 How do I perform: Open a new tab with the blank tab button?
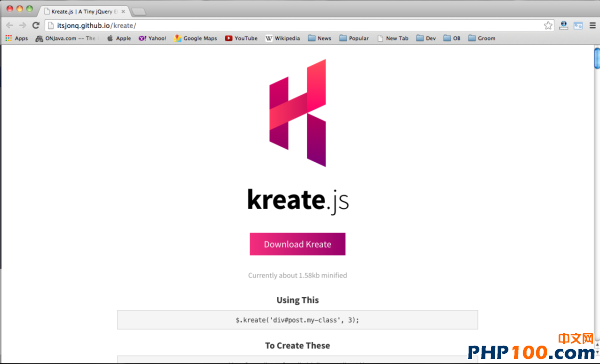[139, 12]
